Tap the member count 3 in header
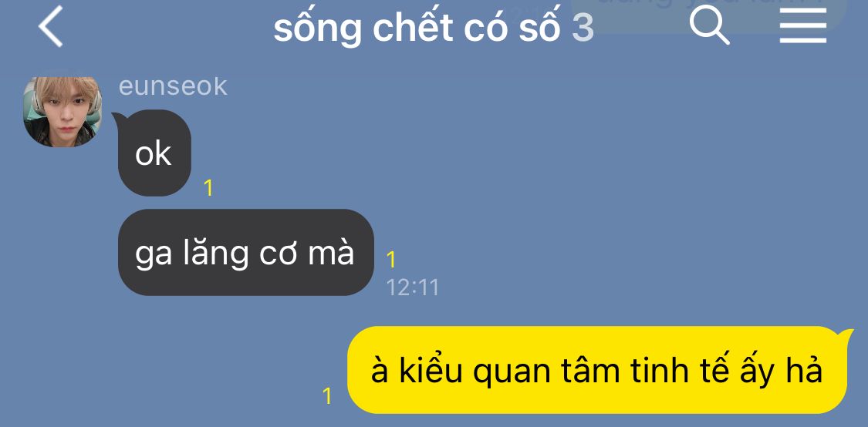868x427 pixels. tap(583, 29)
